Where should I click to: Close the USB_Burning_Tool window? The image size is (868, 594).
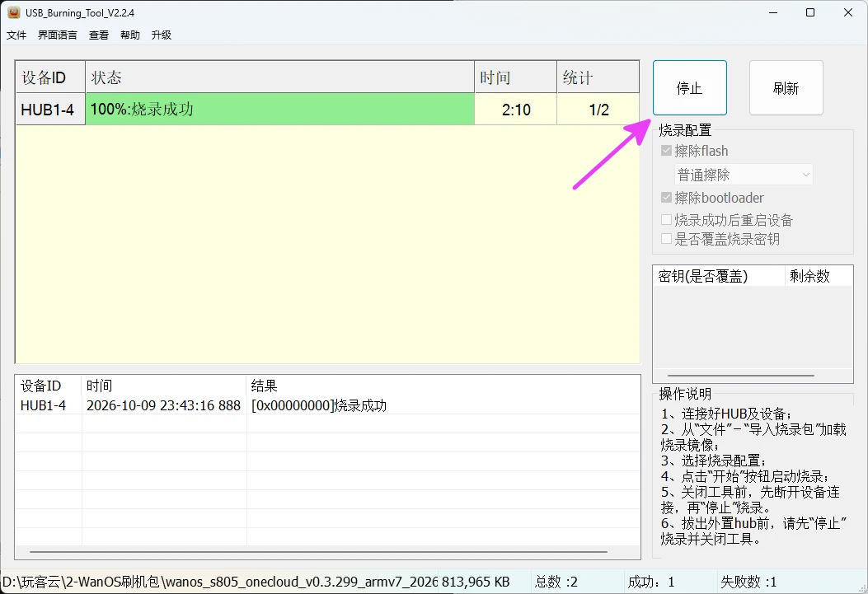coord(848,12)
